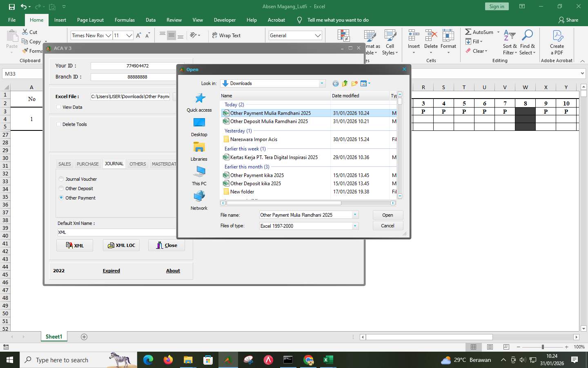Open the General number format dropdown
Screen dimensions: 588x368
pos(318,36)
